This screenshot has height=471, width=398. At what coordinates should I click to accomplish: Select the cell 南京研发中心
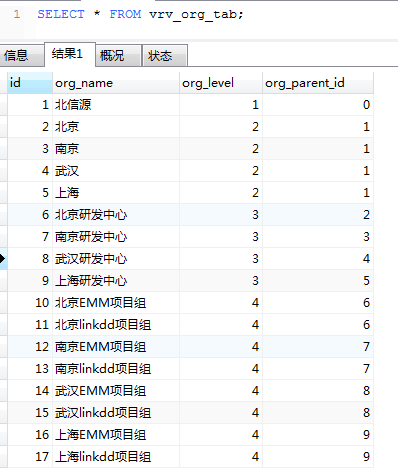(116, 237)
